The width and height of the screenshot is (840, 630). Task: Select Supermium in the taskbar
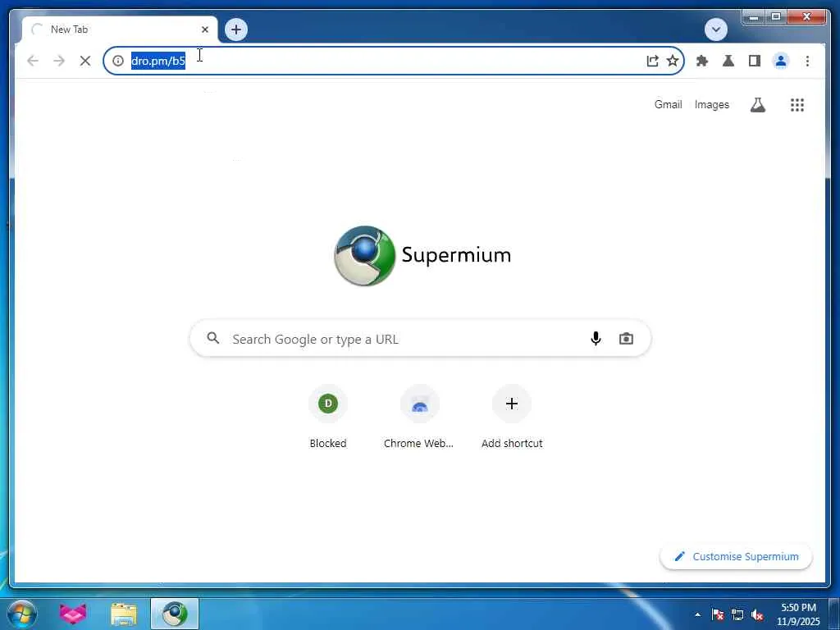pos(175,614)
